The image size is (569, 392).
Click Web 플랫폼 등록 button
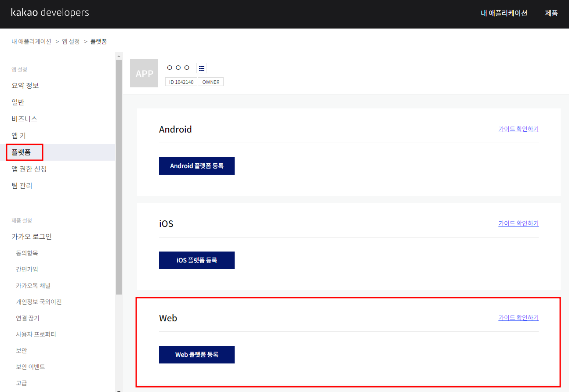click(197, 355)
